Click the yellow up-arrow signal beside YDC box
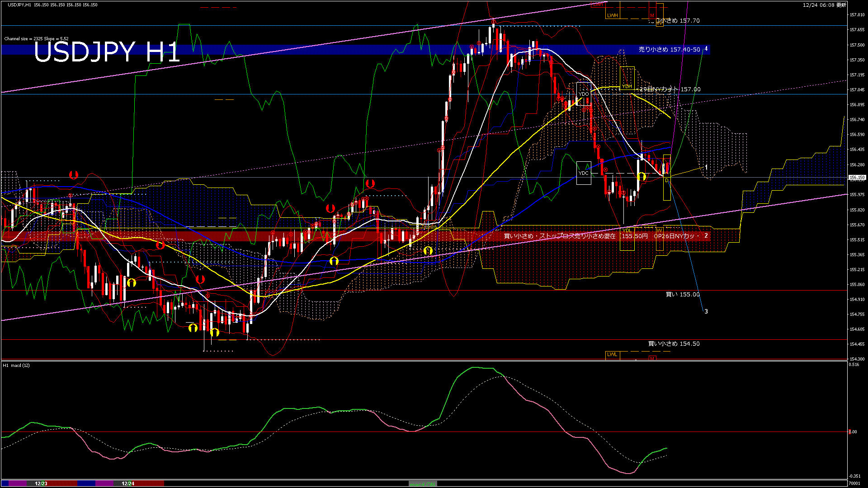This screenshot has width=868, height=488. point(642,177)
